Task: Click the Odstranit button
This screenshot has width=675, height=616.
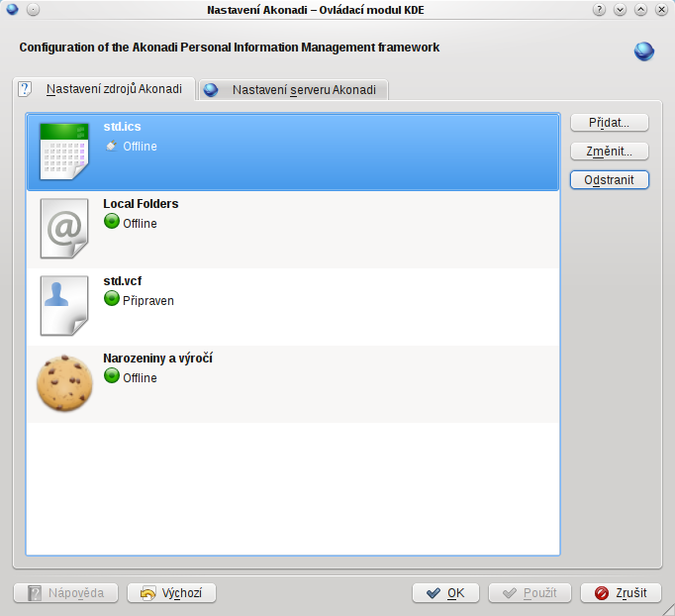Action: [609, 179]
